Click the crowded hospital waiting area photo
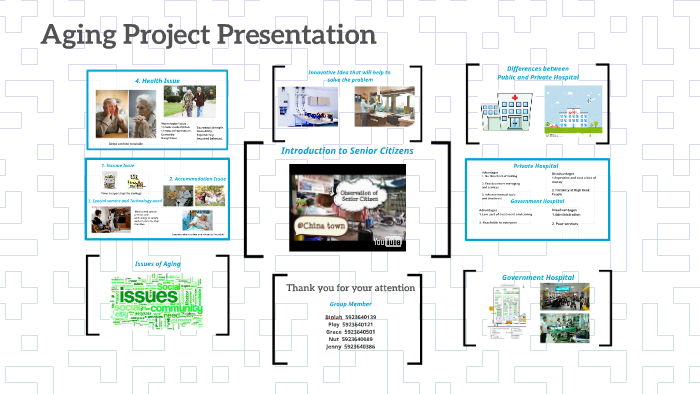Image resolution: width=700 pixels, height=394 pixels. coord(564,296)
